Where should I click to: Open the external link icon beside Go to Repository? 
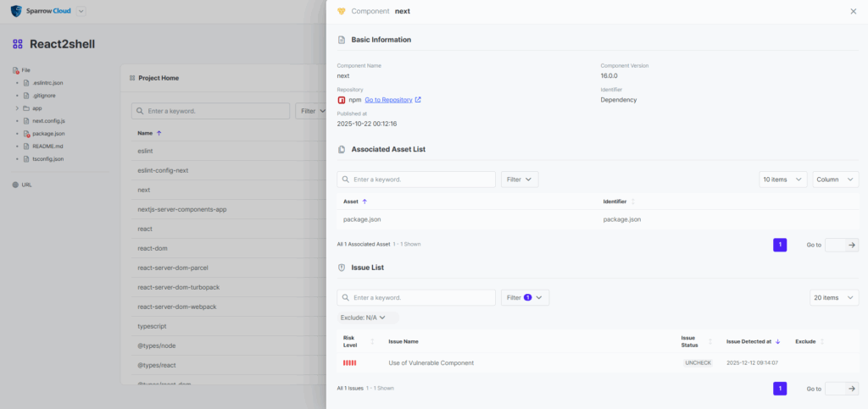[x=418, y=100]
